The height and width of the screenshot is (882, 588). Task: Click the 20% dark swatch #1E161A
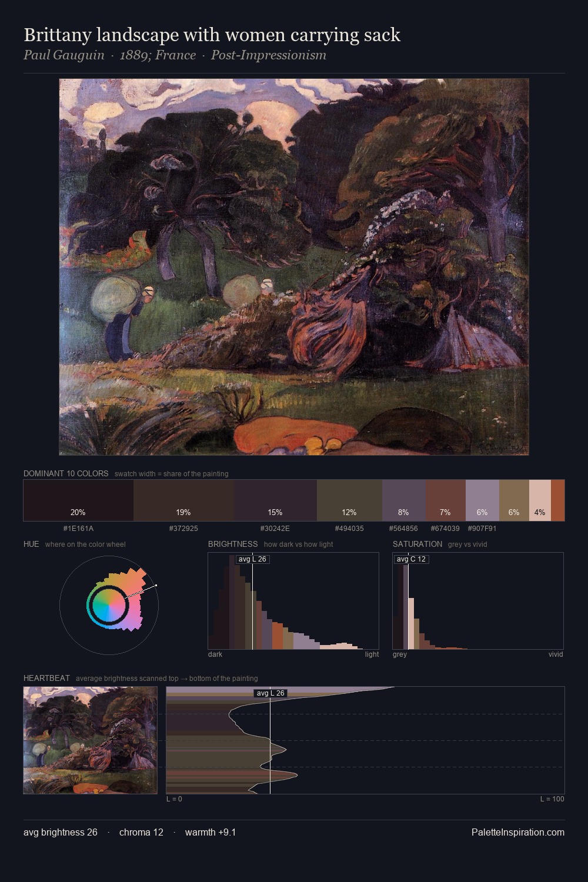click(78, 500)
